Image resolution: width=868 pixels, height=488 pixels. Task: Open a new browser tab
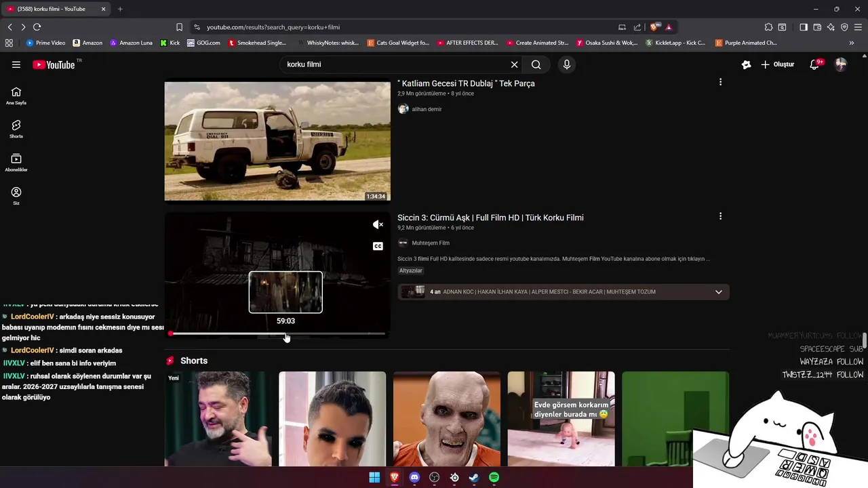tap(120, 9)
